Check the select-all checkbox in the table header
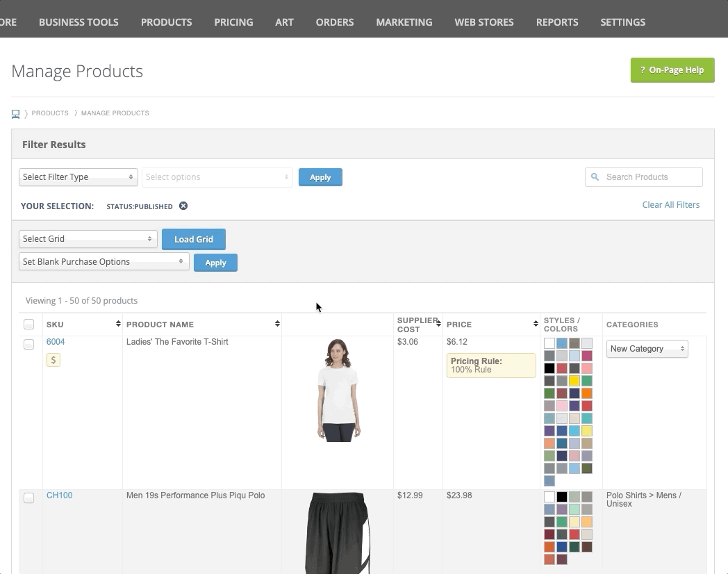 click(x=29, y=324)
